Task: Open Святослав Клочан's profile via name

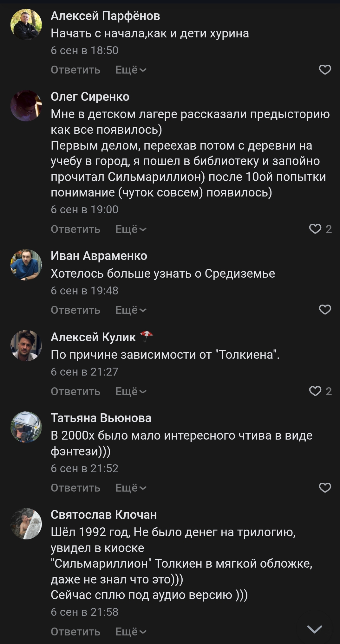Action: pyautogui.click(x=104, y=514)
